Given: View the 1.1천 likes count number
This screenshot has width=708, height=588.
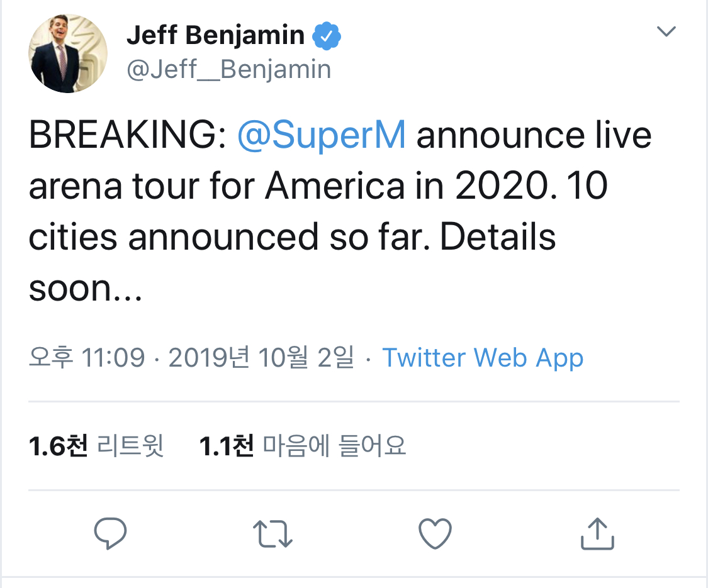Looking at the screenshot, I should coord(226,446).
